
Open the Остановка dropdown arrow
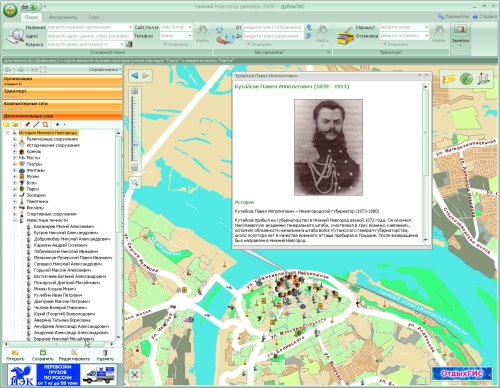(426, 35)
